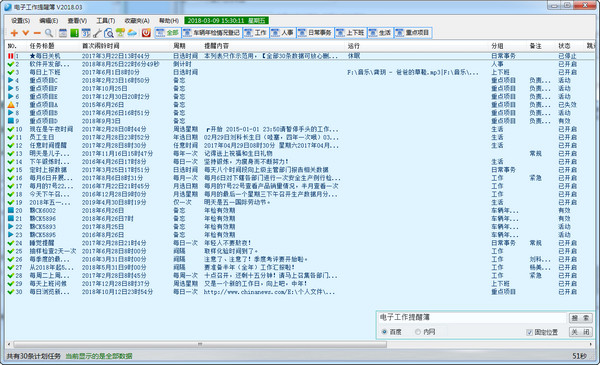This screenshot has height=365, width=600.
Task: Click the orange down-arrow toolbar icon
Action: (26, 33)
